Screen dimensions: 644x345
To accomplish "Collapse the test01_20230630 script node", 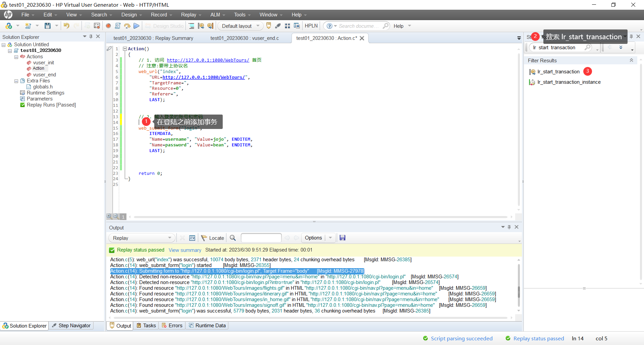I will click(x=10, y=51).
